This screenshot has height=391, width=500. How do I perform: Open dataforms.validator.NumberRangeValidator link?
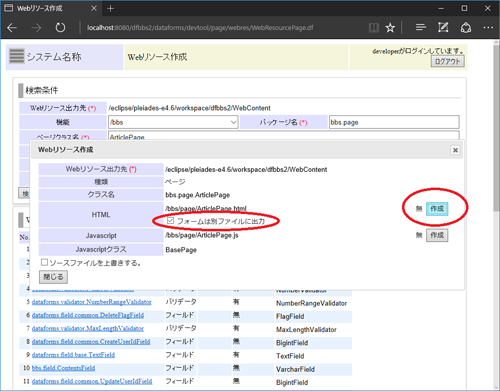tap(92, 302)
